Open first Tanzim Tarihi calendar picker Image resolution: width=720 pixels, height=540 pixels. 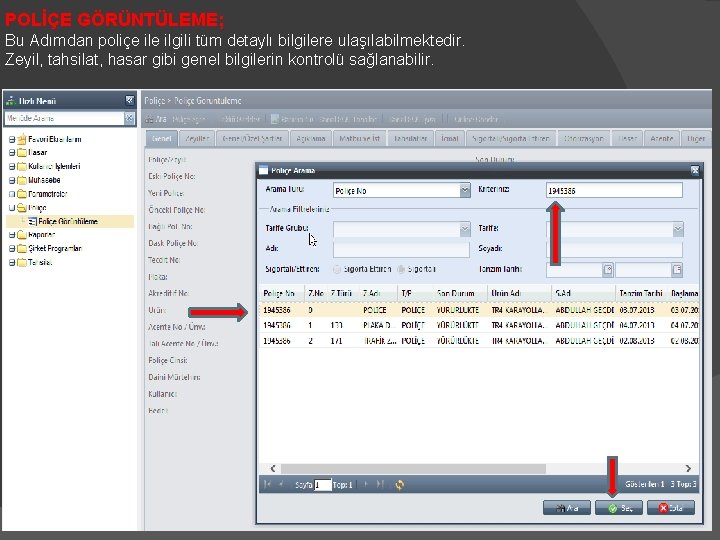click(608, 270)
